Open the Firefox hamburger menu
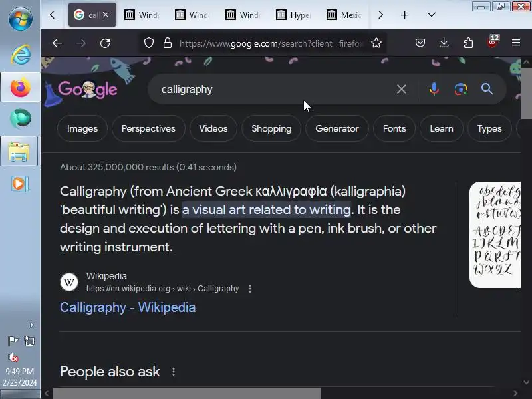This screenshot has width=532, height=399. (516, 43)
